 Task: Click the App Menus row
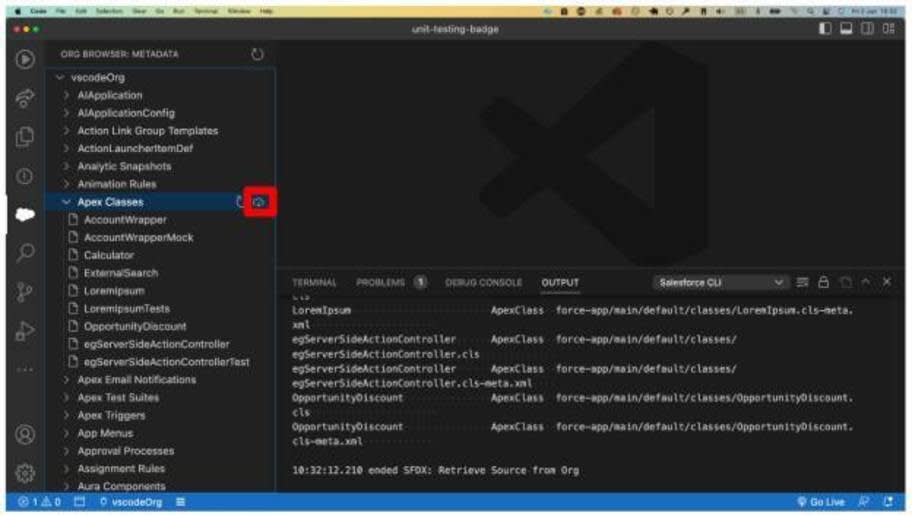click(161, 433)
